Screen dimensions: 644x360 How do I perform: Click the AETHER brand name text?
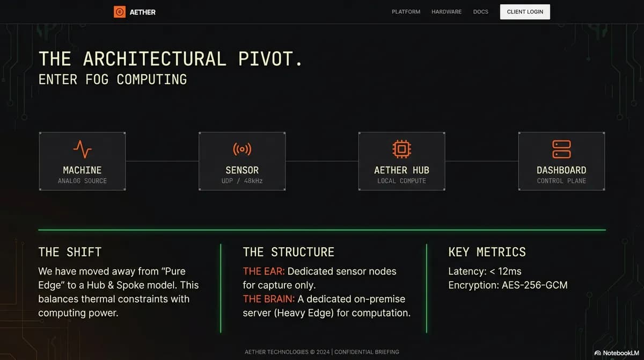pyautogui.click(x=143, y=12)
